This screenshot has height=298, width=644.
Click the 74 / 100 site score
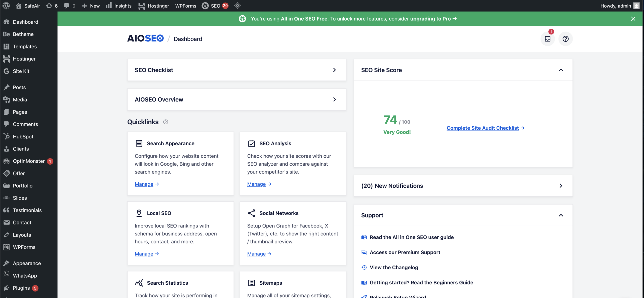pos(397,120)
